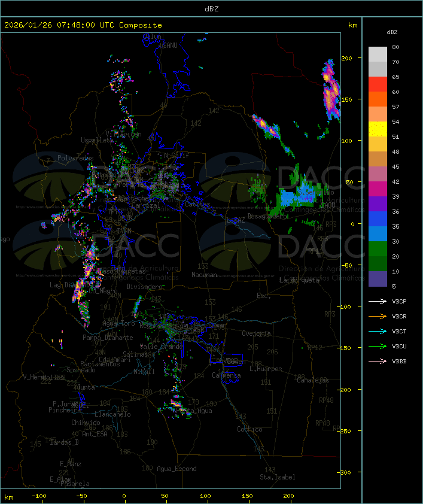Image resolution: width=423 pixels, height=504 pixels.
Task: Click the Polvaredas label on the map
Action: [x=75, y=158]
